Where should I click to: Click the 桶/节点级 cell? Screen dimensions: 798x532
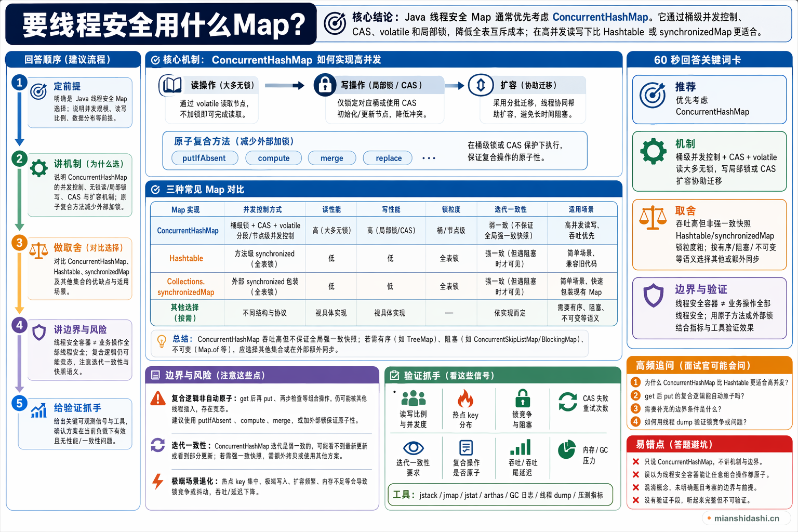click(450, 230)
